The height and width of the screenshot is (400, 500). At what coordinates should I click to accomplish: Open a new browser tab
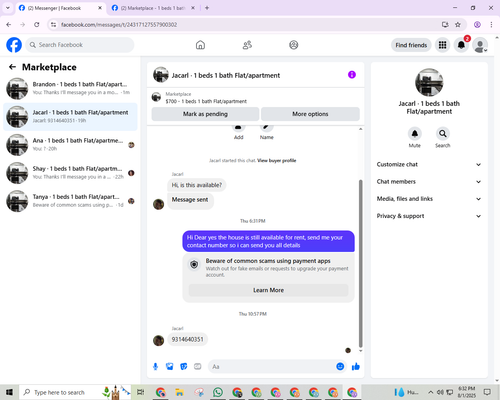click(207, 8)
